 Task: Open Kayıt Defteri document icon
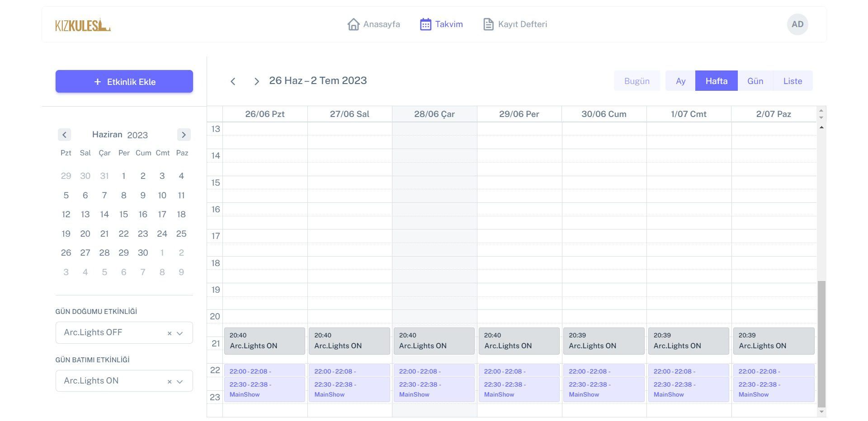[488, 24]
